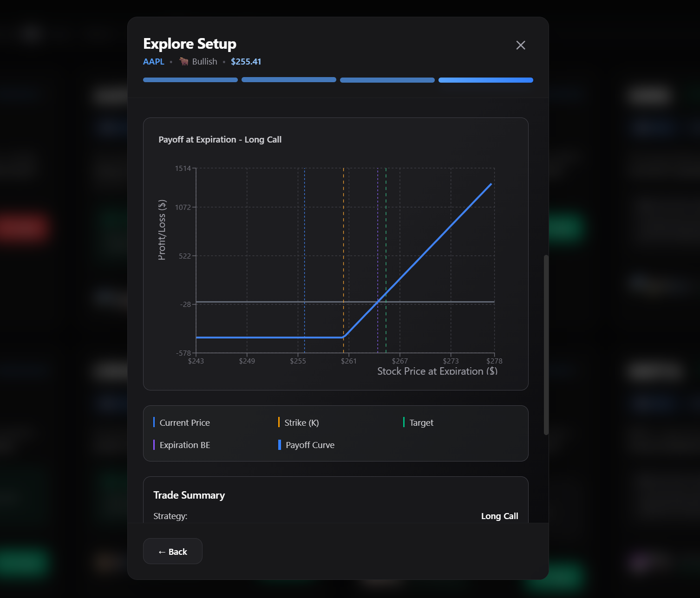Select the Current Price legend marker
The image size is (700, 598).
pyautogui.click(x=155, y=422)
